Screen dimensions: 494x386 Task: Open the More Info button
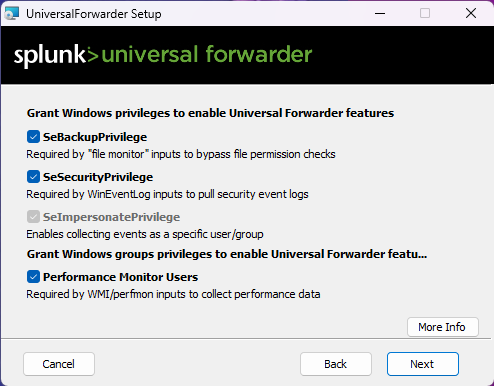443,327
